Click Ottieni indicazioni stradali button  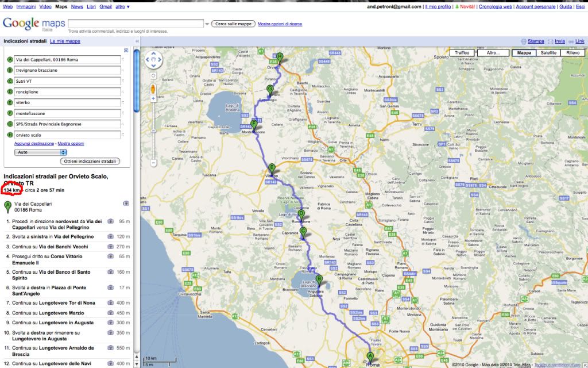(x=92, y=162)
